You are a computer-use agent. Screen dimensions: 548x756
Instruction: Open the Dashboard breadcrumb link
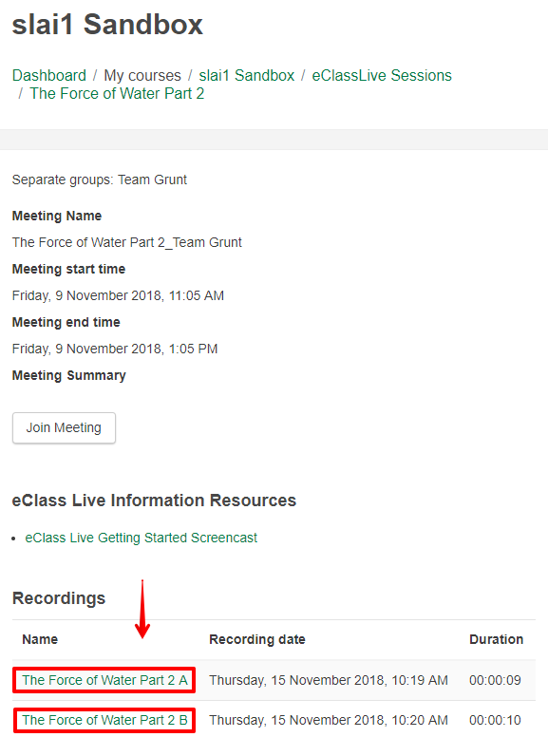[49, 76]
